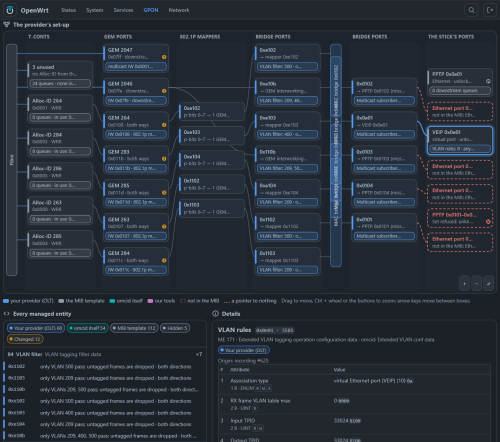
Task: Toggle the Your provider (OLT) 60 filter chip
Action: click(x=36, y=328)
